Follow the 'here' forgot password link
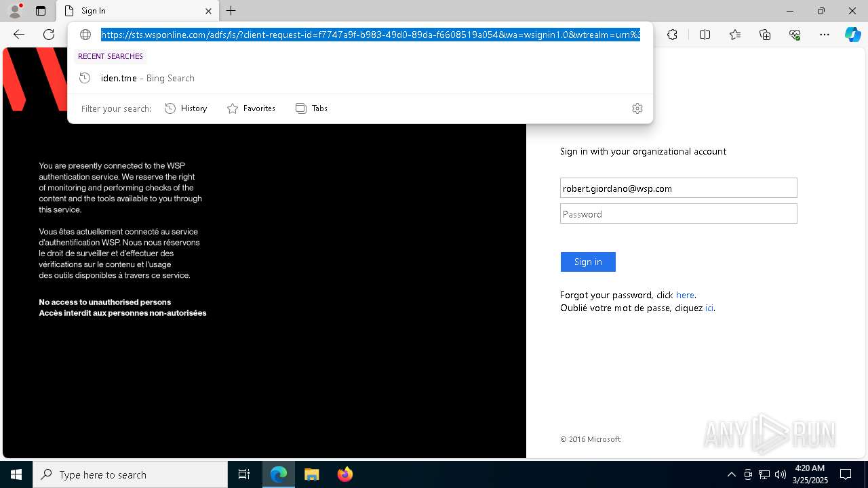Image resolution: width=868 pixels, height=488 pixels. point(685,295)
